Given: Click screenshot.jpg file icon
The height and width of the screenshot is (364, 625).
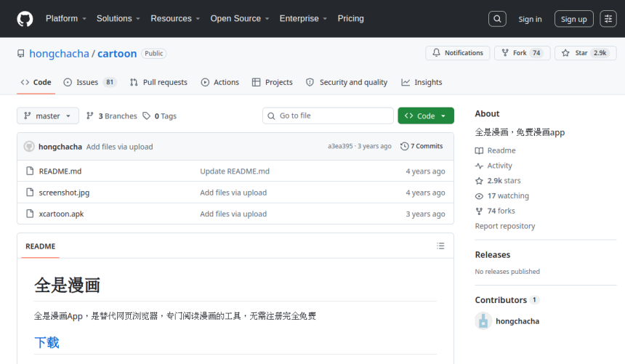Looking at the screenshot, I should pos(30,192).
